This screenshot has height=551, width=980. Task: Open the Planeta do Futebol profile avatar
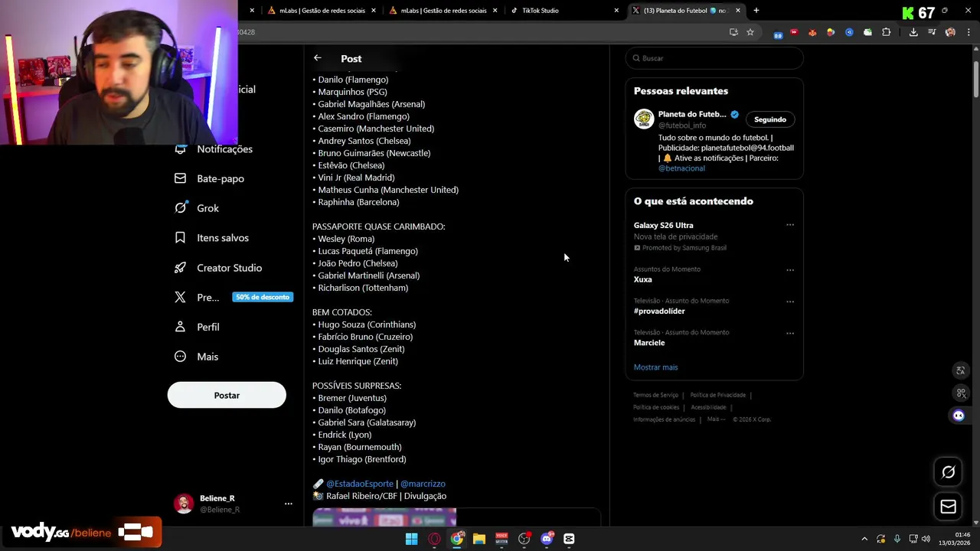coord(644,119)
